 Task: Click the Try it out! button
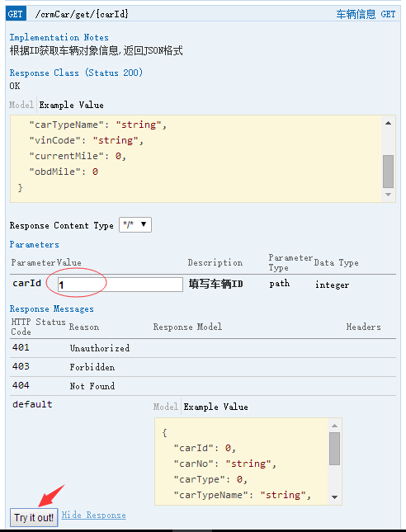click(x=34, y=517)
